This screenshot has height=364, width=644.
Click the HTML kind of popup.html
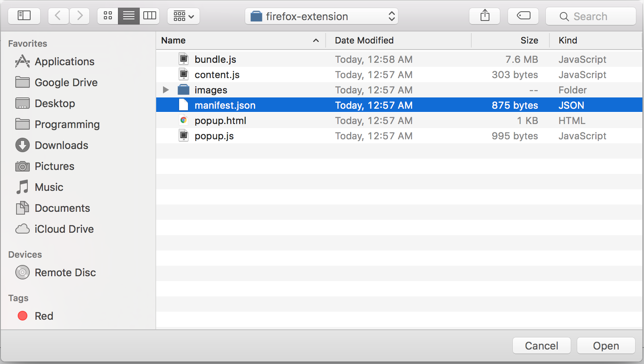tap(572, 121)
